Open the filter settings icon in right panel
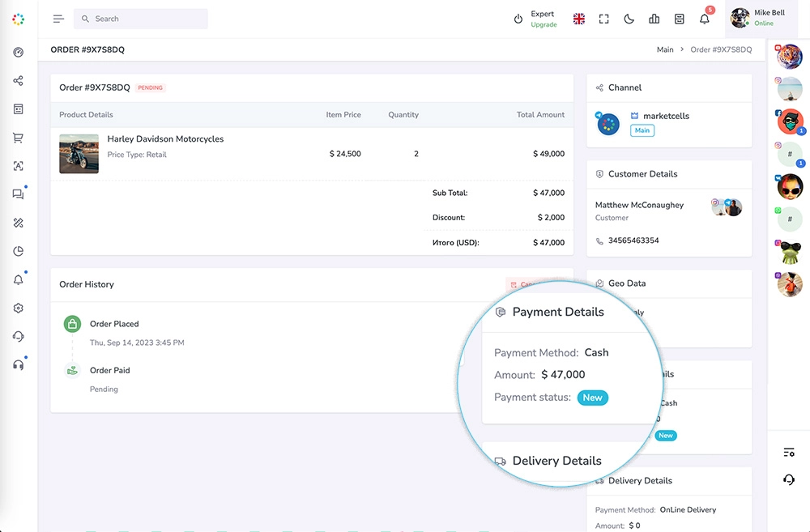The image size is (810, 532). coord(789,452)
